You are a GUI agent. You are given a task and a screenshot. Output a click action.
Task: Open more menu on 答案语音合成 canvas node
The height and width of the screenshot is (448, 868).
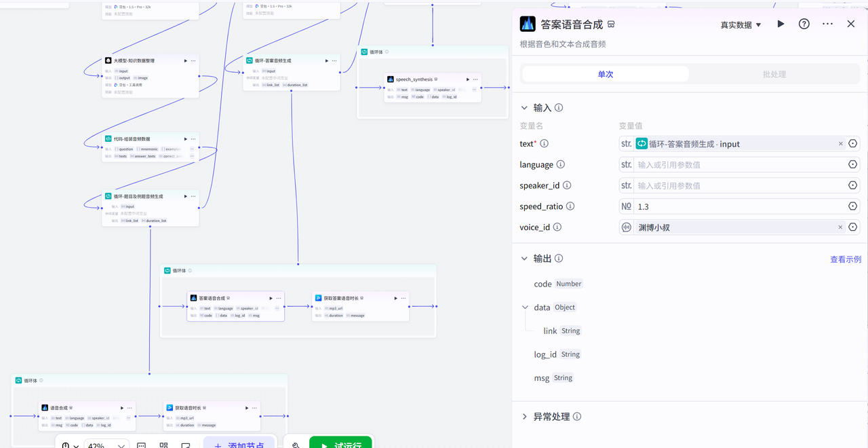click(x=278, y=298)
